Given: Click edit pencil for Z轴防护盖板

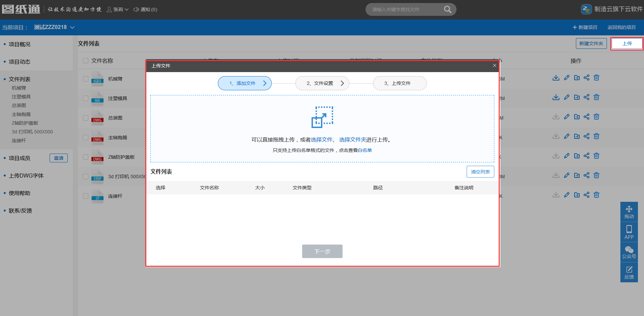Looking at the screenshot, I should [x=567, y=156].
